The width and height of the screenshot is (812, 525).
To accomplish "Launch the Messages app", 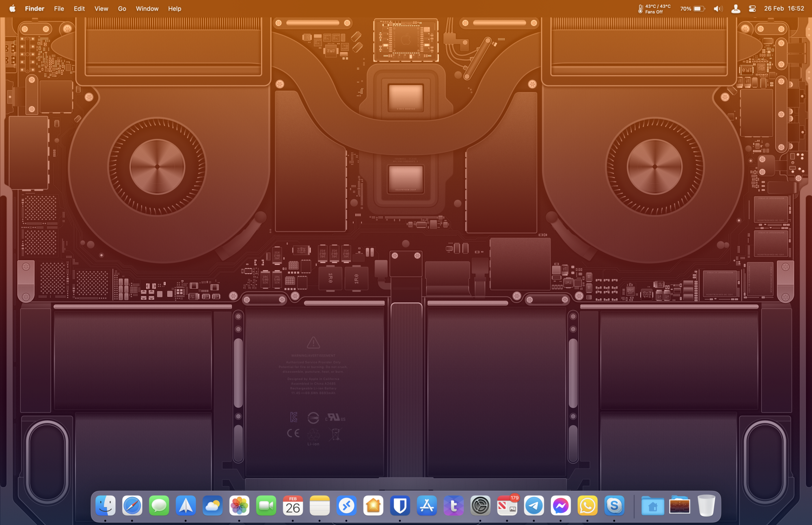I will (x=159, y=506).
